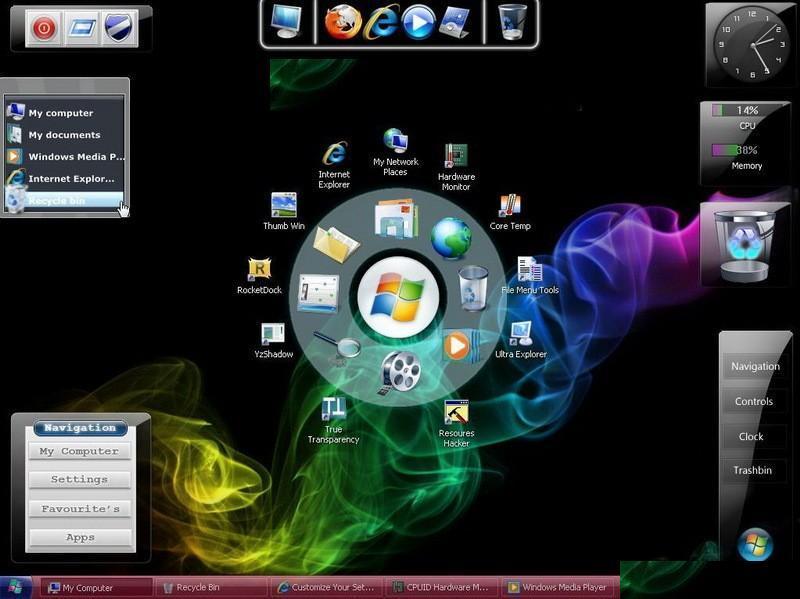The height and width of the screenshot is (599, 800).
Task: Open the Start button on the taskbar
Action: click(x=16, y=587)
